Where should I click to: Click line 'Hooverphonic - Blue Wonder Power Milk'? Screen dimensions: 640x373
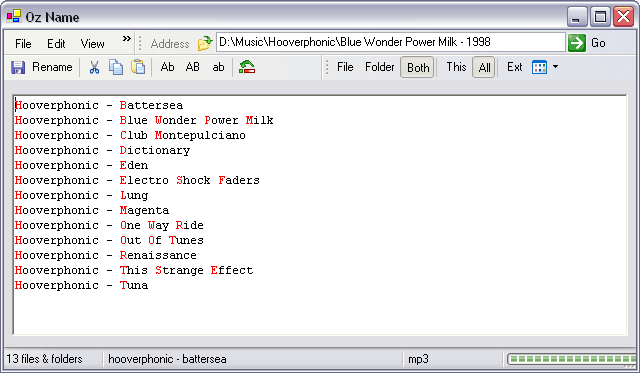(144, 120)
